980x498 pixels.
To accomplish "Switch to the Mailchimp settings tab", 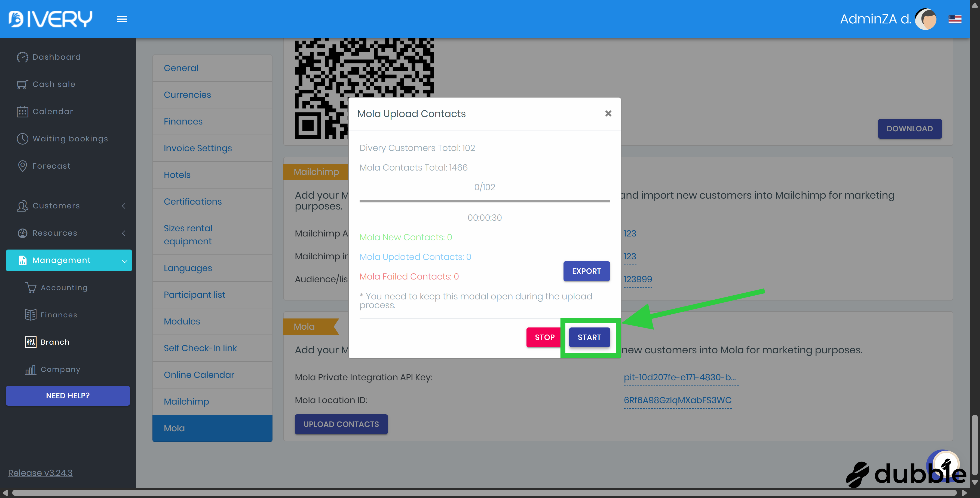I will 186,401.
